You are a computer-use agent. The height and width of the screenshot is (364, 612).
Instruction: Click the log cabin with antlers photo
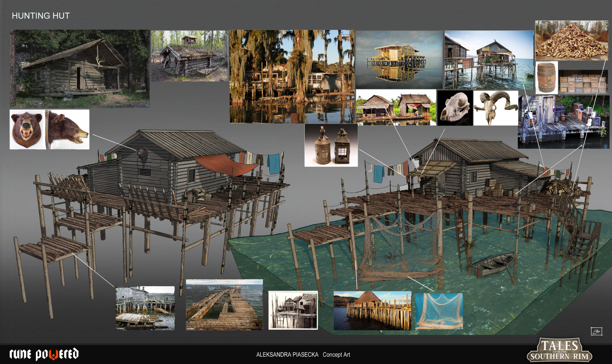point(80,68)
